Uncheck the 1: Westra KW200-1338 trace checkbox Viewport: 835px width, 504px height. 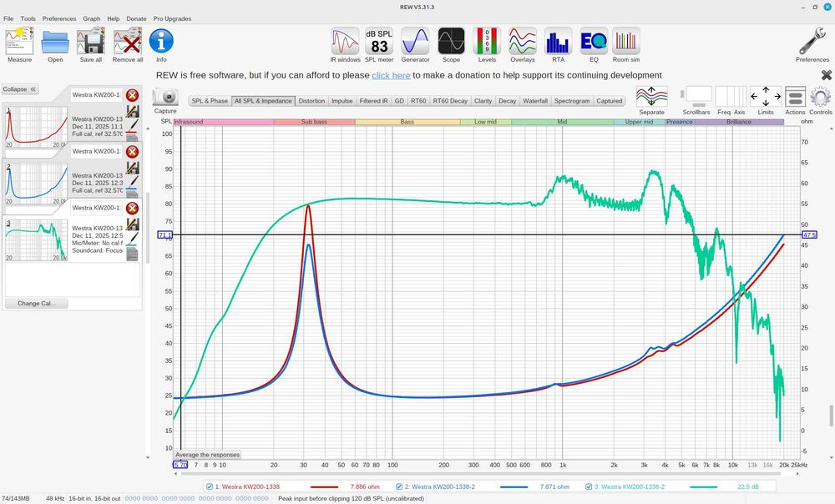[210, 486]
